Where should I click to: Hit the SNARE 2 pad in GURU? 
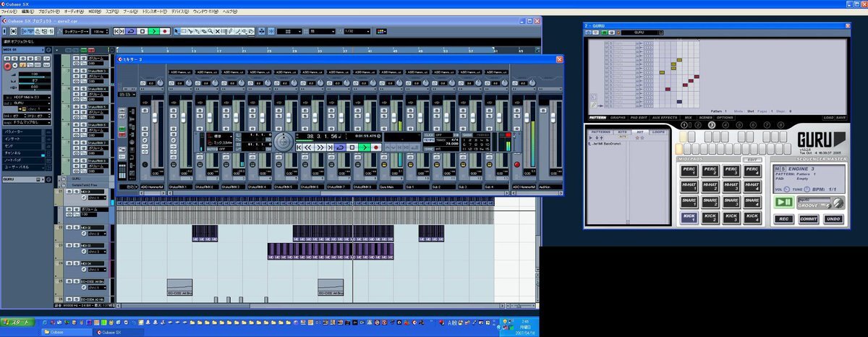point(710,201)
